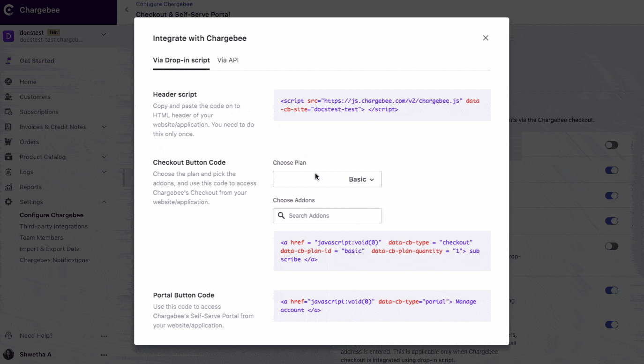
Task: Expand the Invoices & Credit Notes menu
Action: (104, 127)
